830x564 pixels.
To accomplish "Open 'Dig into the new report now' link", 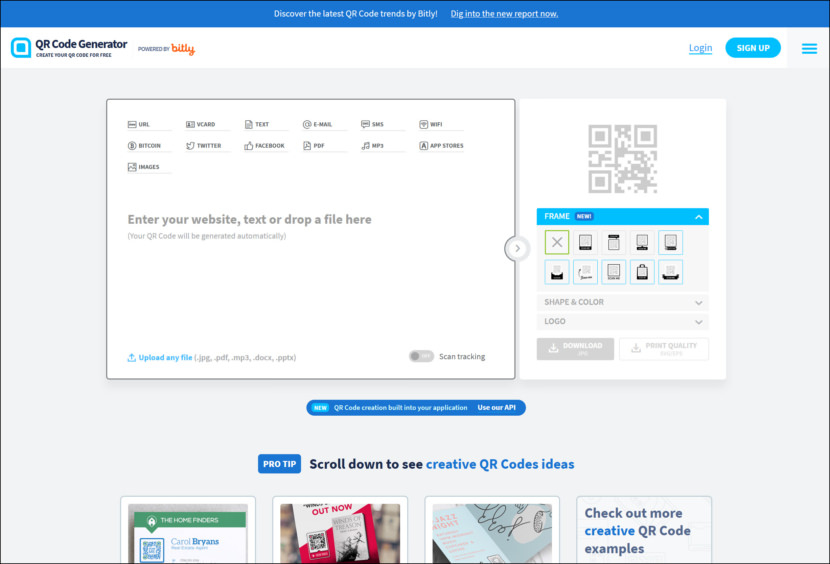I will [x=504, y=14].
